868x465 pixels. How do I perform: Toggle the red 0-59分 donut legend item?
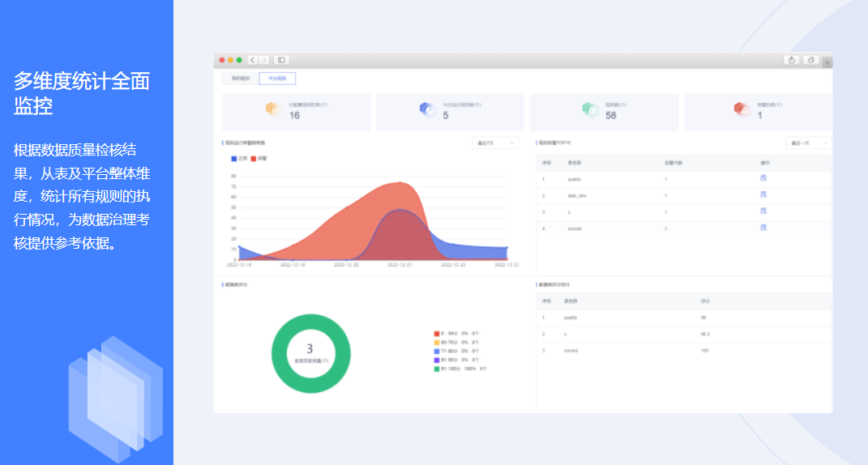pyautogui.click(x=456, y=334)
